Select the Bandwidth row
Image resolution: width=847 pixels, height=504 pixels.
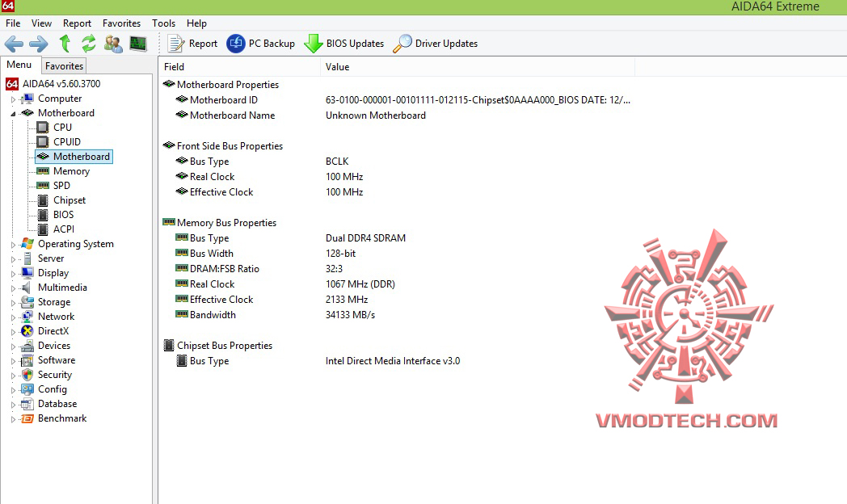(x=397, y=314)
